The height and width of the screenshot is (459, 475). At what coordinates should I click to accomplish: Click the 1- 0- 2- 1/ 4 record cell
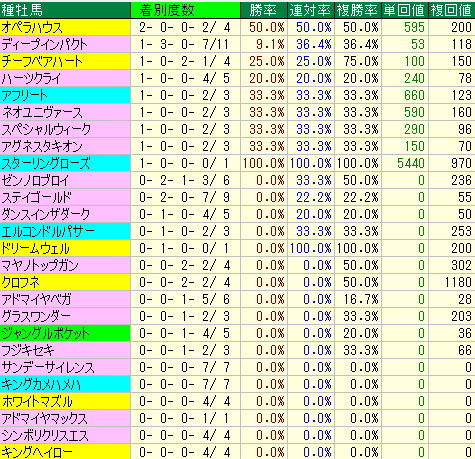click(185, 61)
